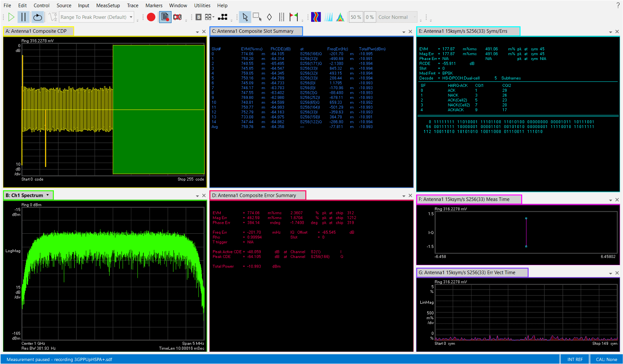This screenshot has width=623, height=364.
Task: Click the 50% transparency field
Action: coord(355,17)
